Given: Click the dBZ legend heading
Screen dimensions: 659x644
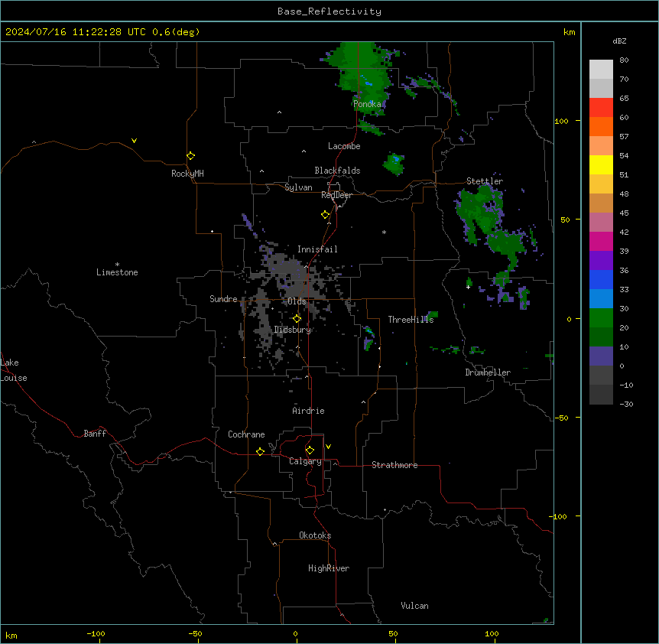Looking at the screenshot, I should pos(619,41).
